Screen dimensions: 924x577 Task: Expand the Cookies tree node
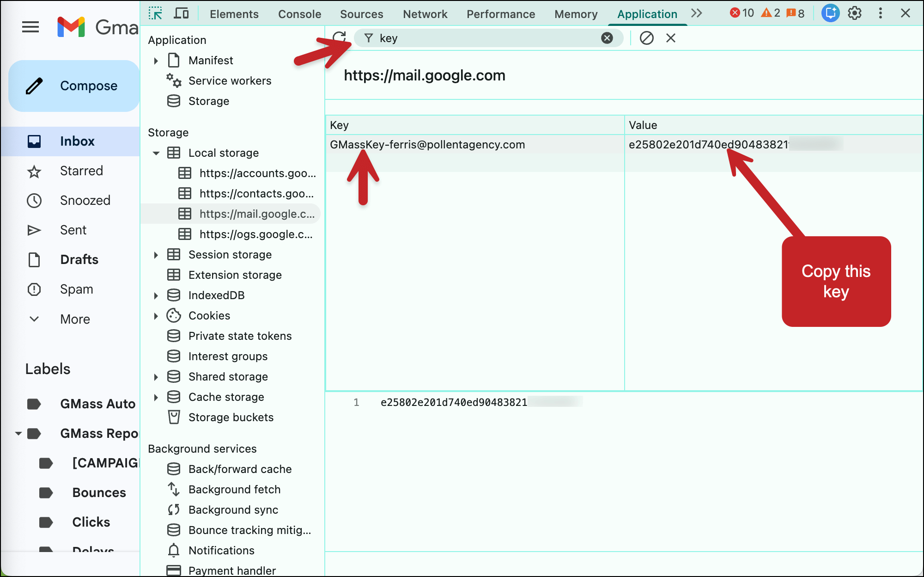tap(156, 316)
